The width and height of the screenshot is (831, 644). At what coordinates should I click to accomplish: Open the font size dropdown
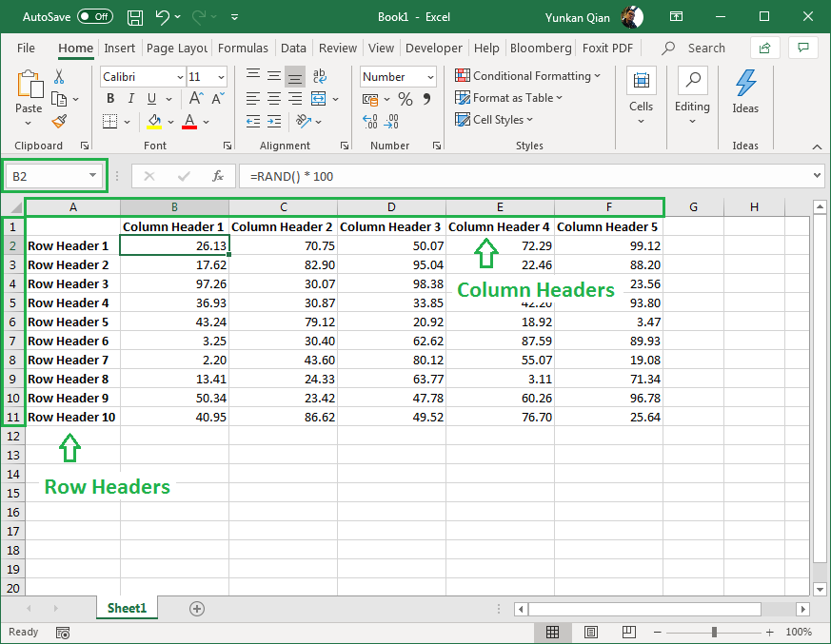pos(222,76)
